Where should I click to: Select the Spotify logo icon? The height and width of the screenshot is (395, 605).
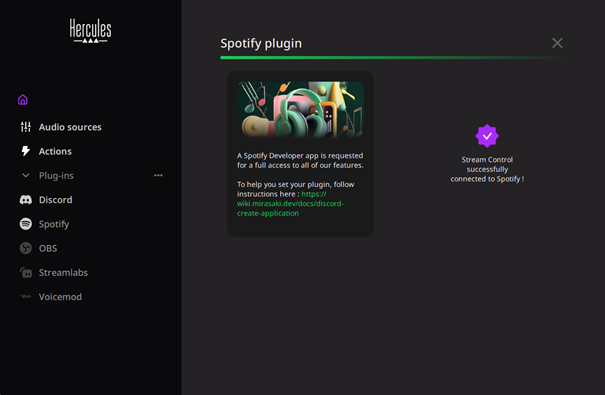tap(26, 224)
